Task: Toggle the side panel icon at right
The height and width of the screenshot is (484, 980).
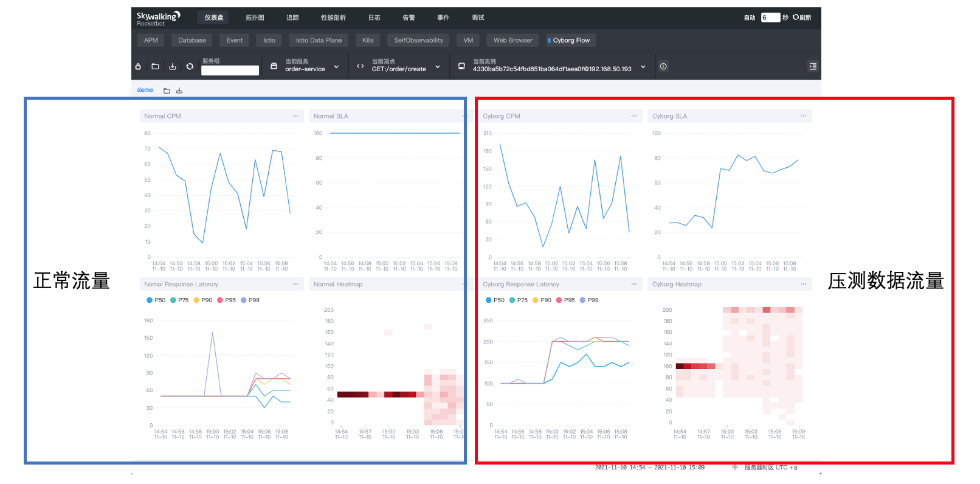Action: pyautogui.click(x=813, y=66)
